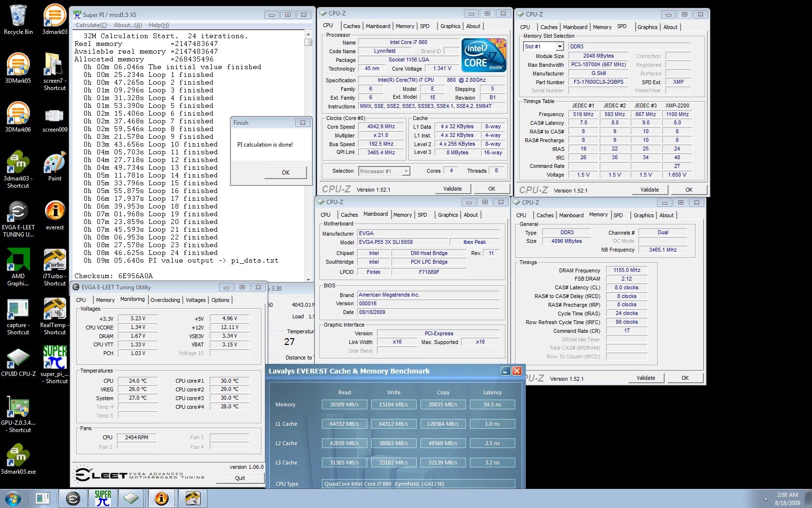This screenshot has width=812, height=508.
Task: Click Super PI vertical scrollbar up arrow
Action: point(308,35)
